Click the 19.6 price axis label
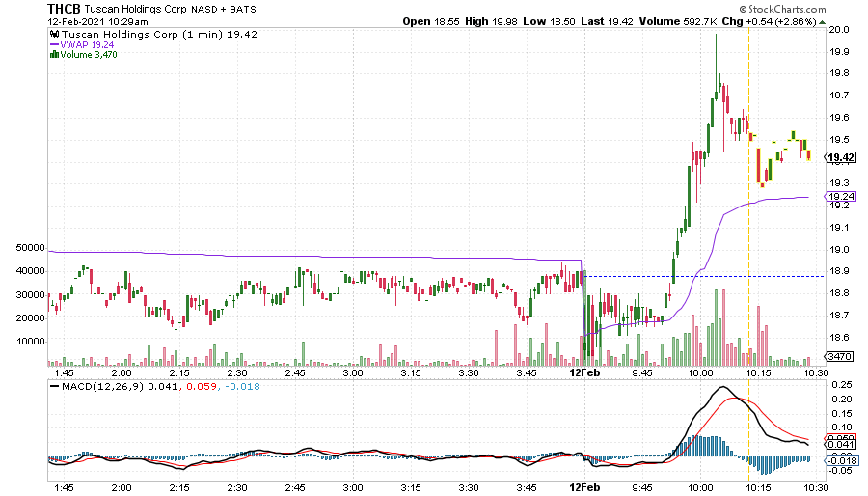The image size is (868, 496). (839, 118)
